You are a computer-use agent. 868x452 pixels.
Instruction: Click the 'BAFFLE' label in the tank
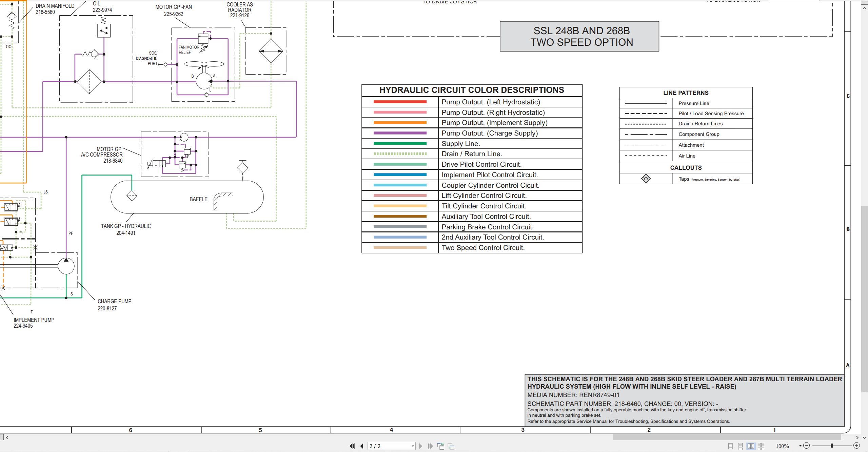(x=198, y=199)
